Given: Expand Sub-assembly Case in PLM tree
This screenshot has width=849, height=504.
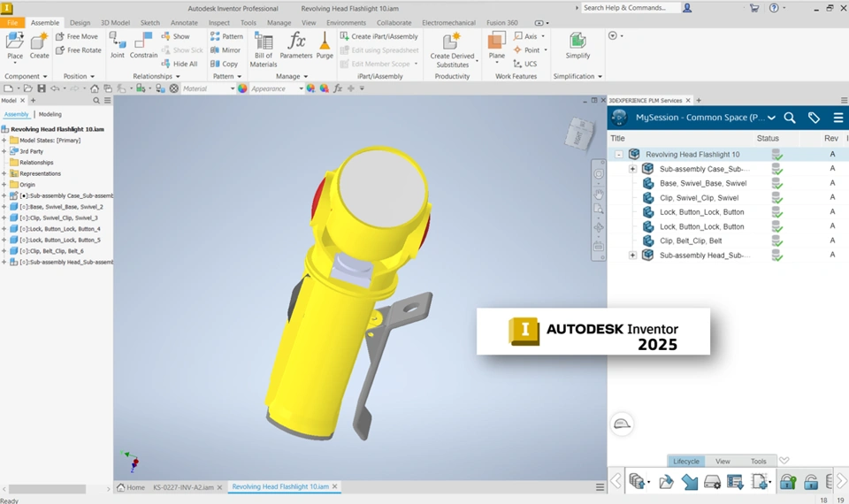Looking at the screenshot, I should tap(632, 169).
